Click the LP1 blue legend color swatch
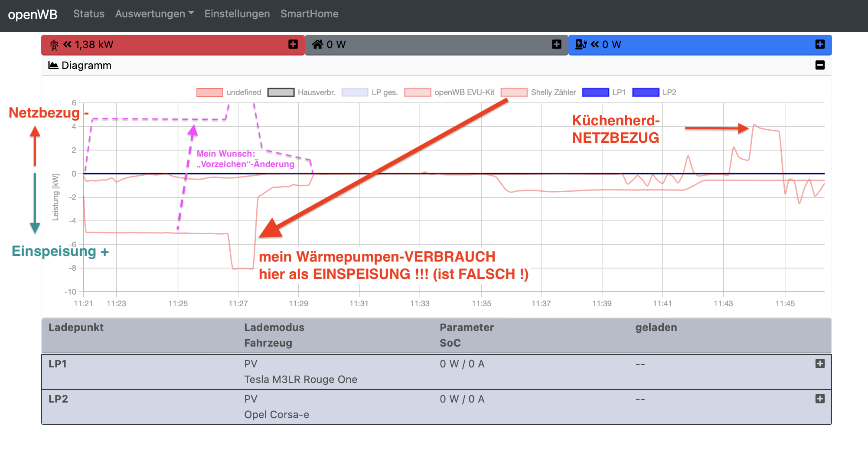 pos(595,92)
